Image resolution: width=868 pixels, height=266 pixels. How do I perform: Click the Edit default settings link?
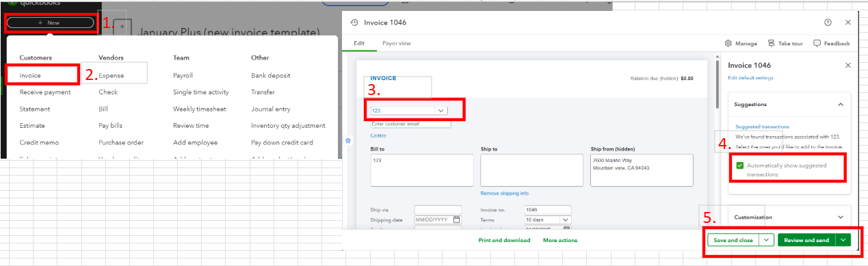click(750, 78)
